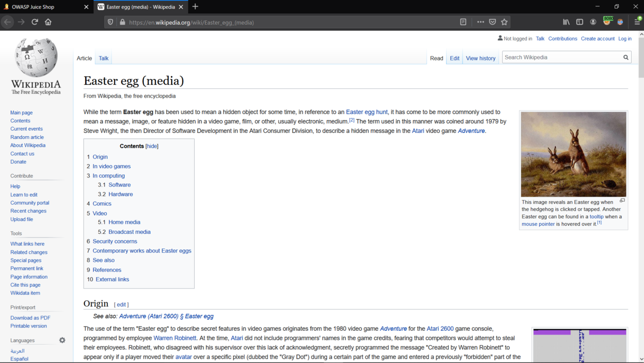The image size is (644, 363).
Task: Reload the current page
Action: click(35, 22)
